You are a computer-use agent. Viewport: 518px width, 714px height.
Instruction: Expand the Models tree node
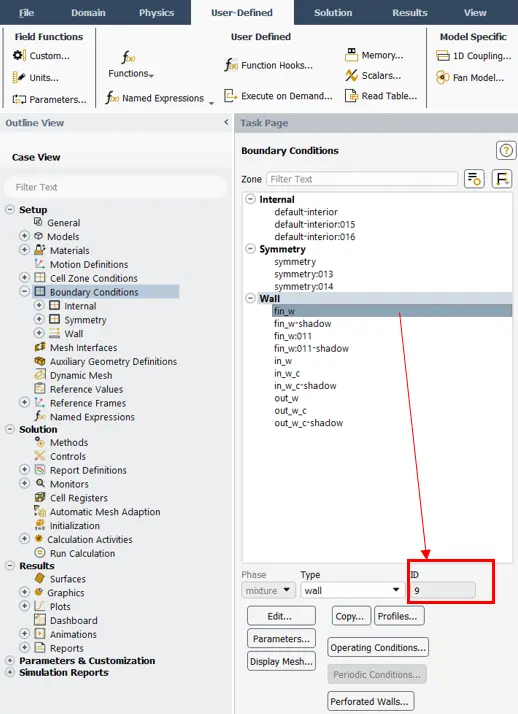click(25, 236)
